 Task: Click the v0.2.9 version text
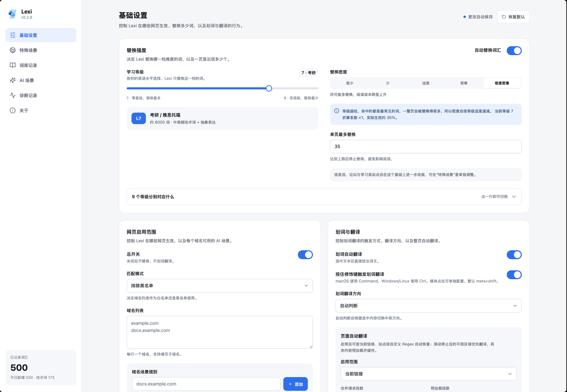point(27,17)
